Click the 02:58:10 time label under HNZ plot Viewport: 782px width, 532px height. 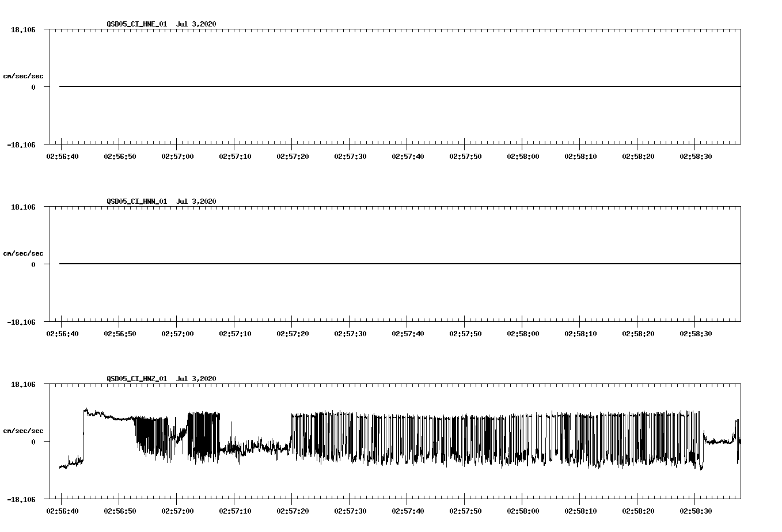tap(580, 511)
